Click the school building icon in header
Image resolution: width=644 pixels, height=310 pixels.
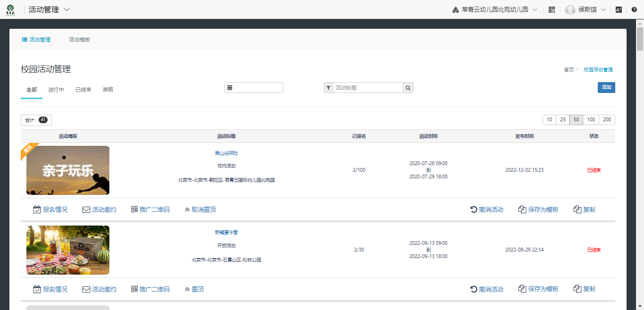(455, 9)
